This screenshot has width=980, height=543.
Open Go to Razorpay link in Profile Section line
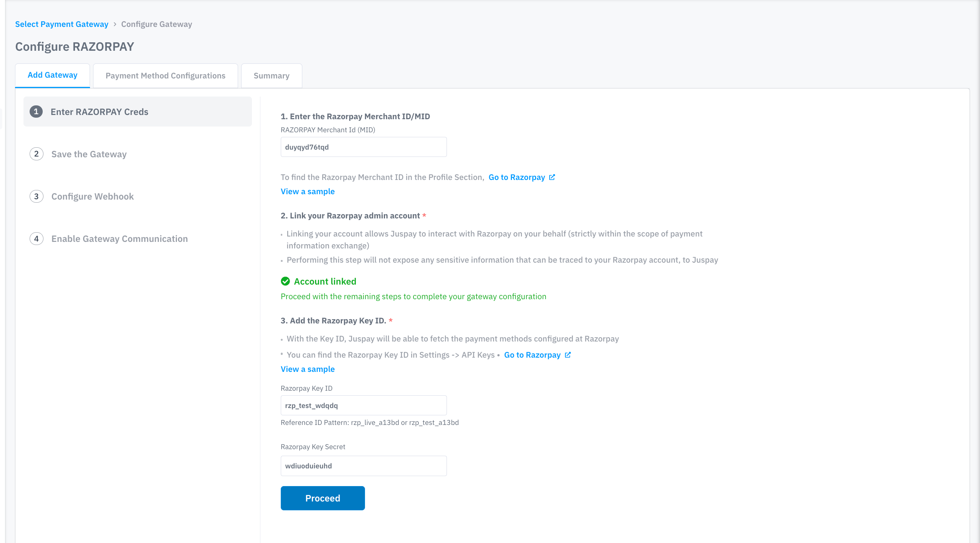pos(517,177)
